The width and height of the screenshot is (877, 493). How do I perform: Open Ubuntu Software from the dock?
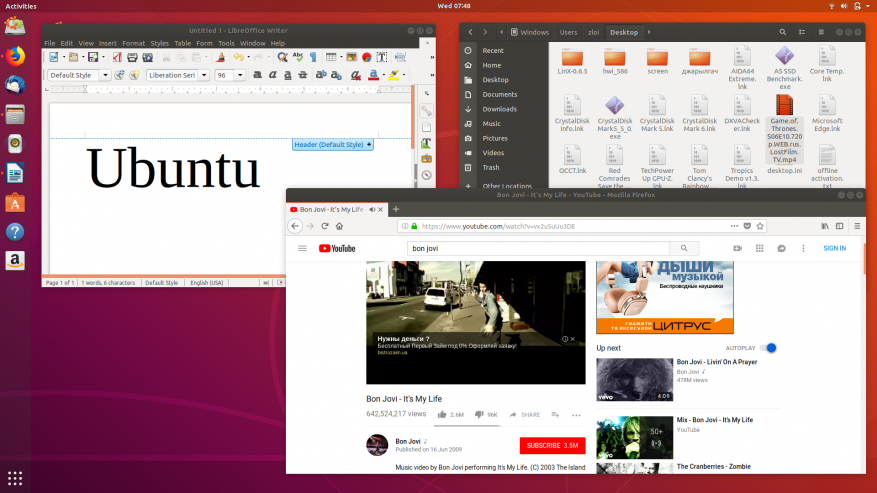coord(15,203)
